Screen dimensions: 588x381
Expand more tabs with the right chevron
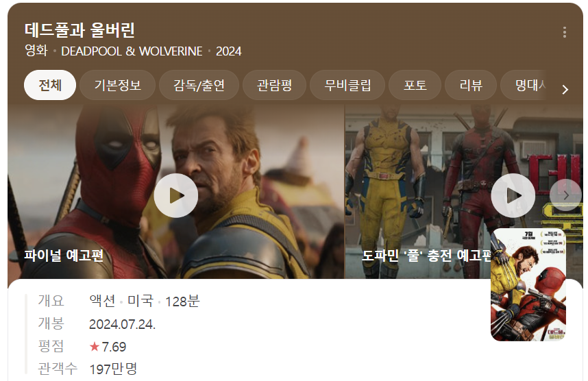565,90
